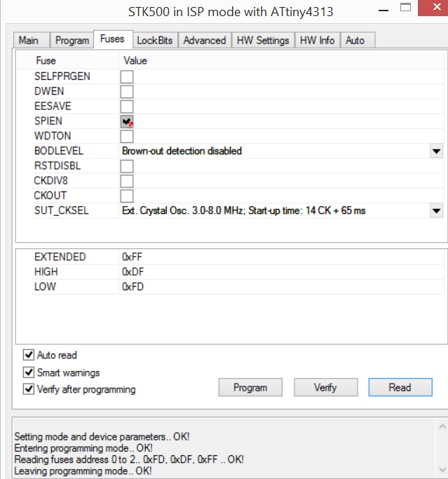
Task: Expand the SUT_CKSEL dropdown arrow
Action: 436,211
